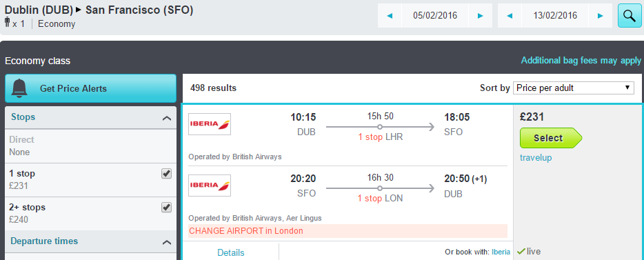Go to next departure date arrow
This screenshot has width=644, height=260.
tap(480, 16)
